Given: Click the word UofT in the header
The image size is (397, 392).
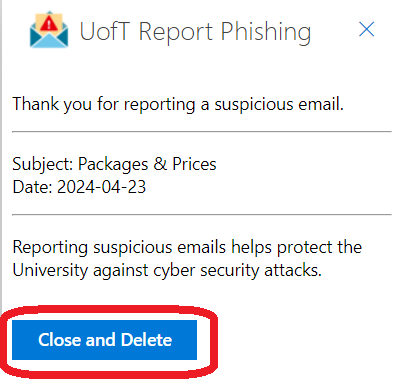Looking at the screenshot, I should (104, 32).
